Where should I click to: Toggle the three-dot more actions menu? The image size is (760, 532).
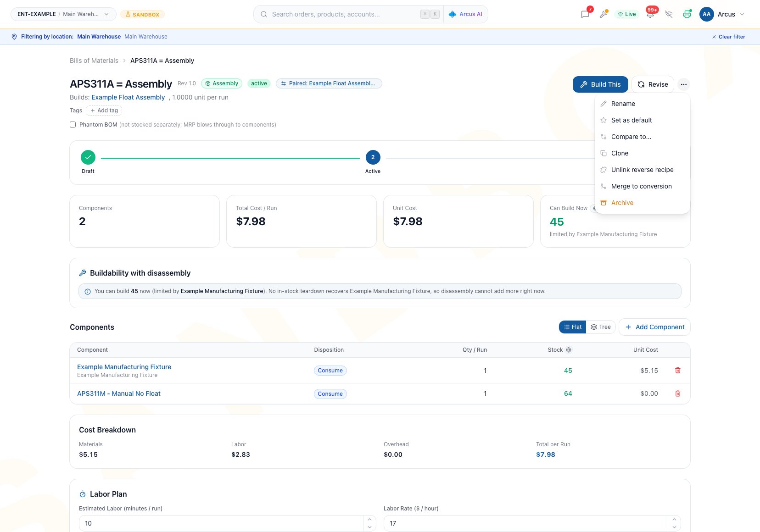tap(684, 84)
